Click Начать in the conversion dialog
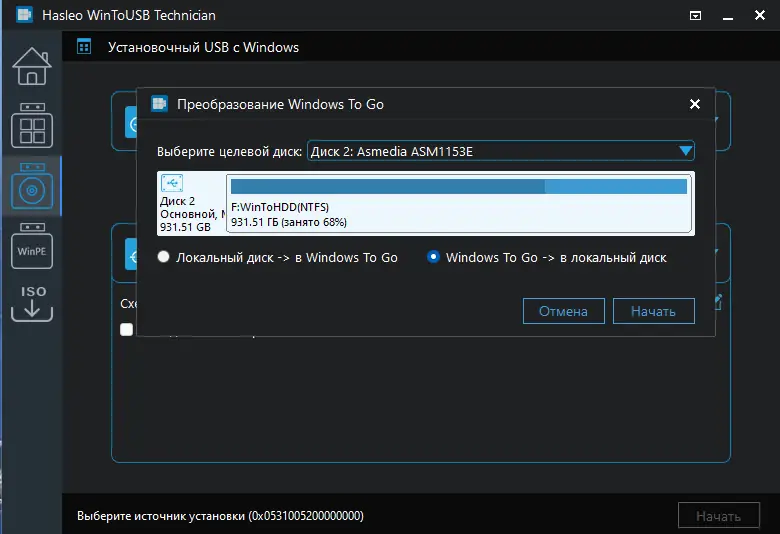The image size is (780, 534). [654, 311]
